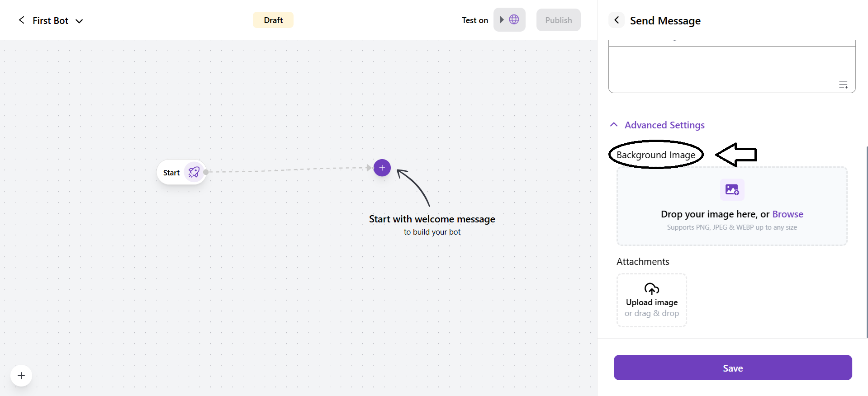Collapse the Advanced Settings section
868x396 pixels.
tap(664, 125)
